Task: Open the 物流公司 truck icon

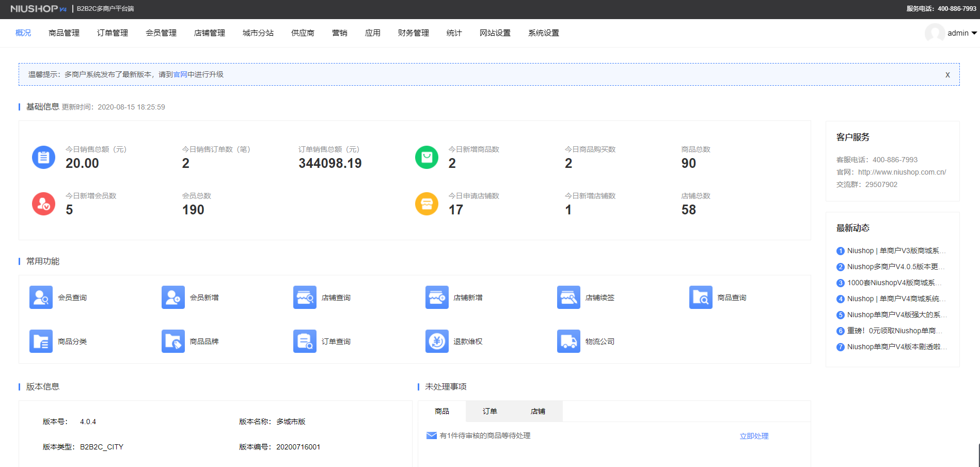Action: 568,341
